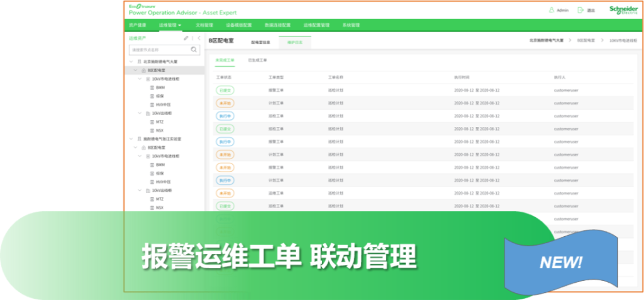Click the 工单类型 column header
The width and height of the screenshot is (644, 300).
276,78
